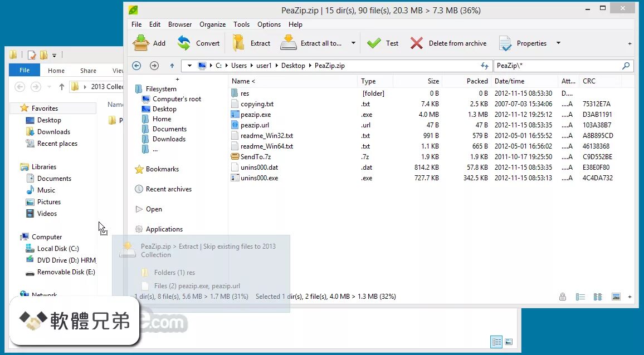The image size is (644, 355).
Task: Click the Extract toolbar icon
Action: (x=238, y=43)
